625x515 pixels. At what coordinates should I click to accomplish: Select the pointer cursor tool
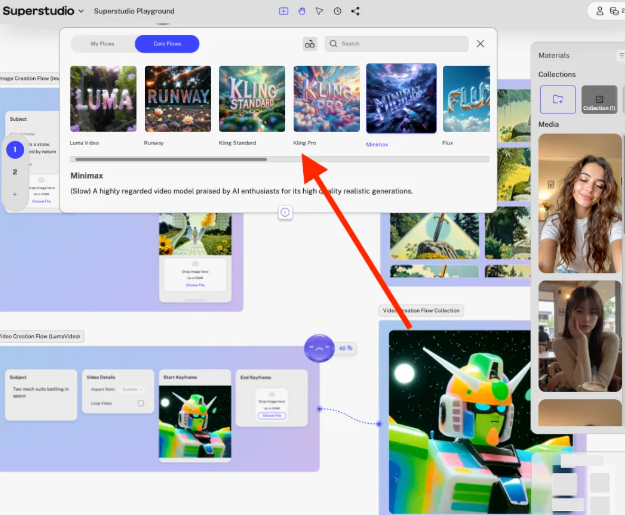point(320,11)
